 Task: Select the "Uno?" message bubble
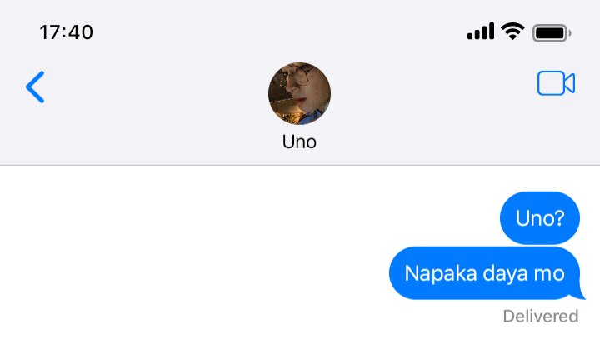click(x=540, y=218)
